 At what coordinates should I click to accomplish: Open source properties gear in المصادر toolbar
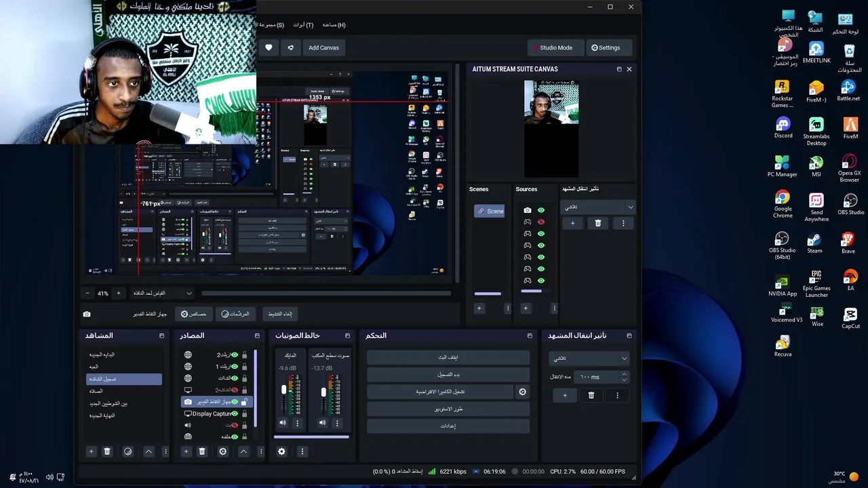(x=222, y=451)
